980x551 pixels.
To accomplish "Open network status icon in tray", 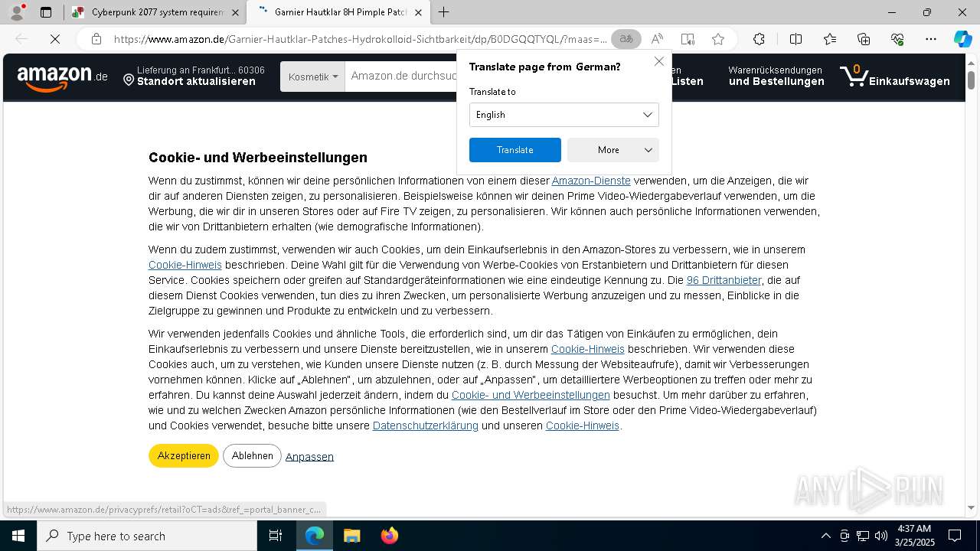I will pyautogui.click(x=863, y=536).
